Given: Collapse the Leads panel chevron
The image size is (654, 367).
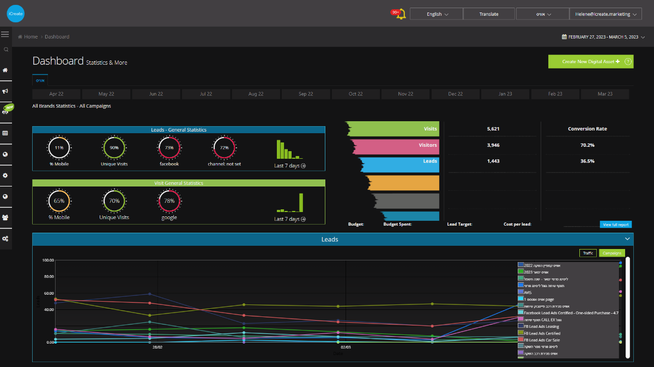Looking at the screenshot, I should click(627, 239).
